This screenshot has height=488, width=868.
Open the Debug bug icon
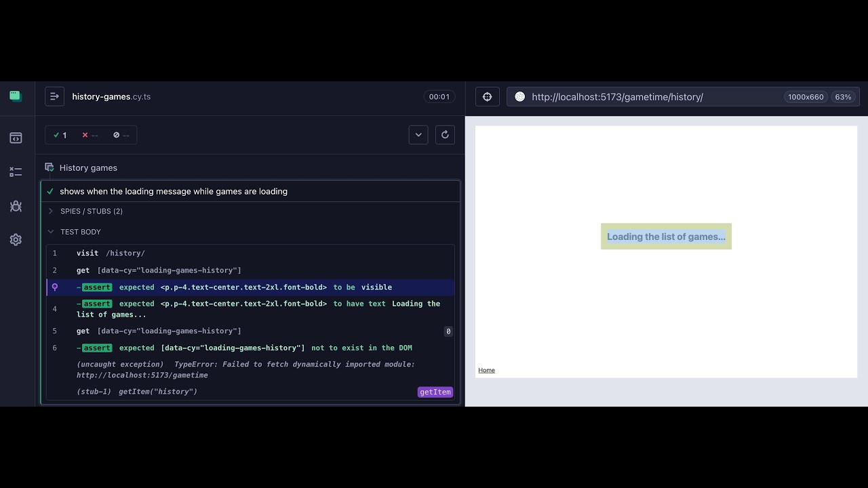tap(16, 206)
